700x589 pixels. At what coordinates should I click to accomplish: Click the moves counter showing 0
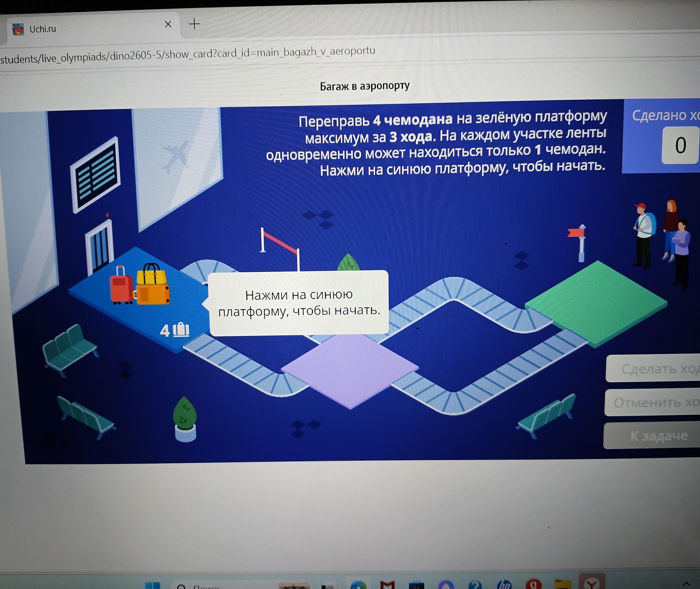coord(680,145)
